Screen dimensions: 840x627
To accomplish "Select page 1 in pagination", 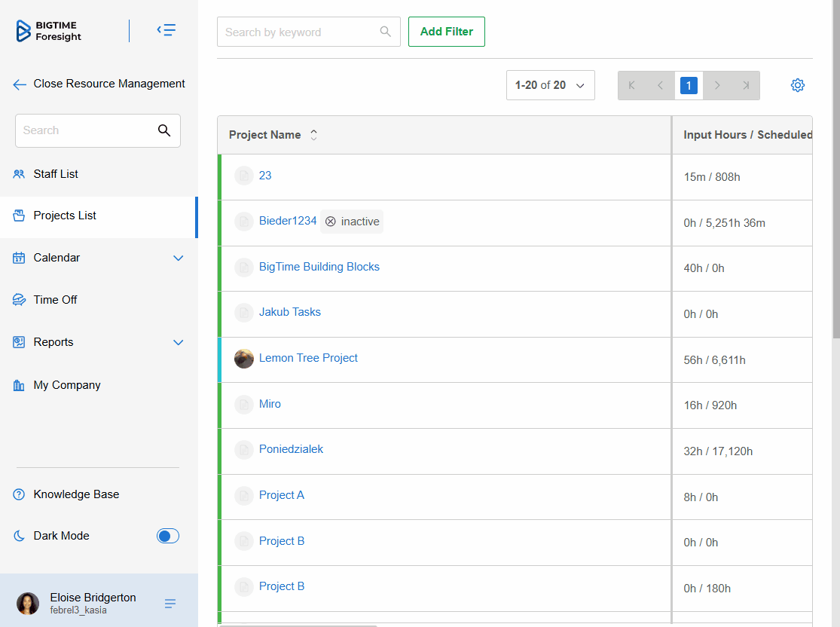I will click(x=689, y=85).
